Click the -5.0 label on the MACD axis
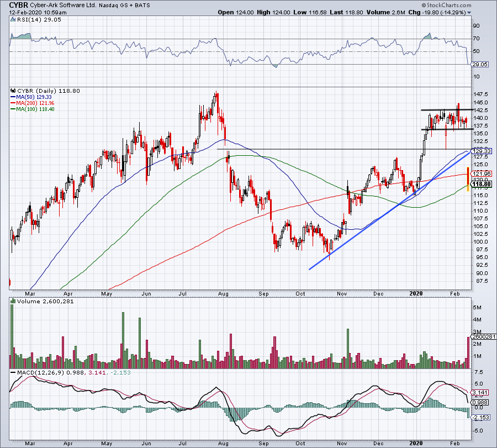 click(478, 430)
